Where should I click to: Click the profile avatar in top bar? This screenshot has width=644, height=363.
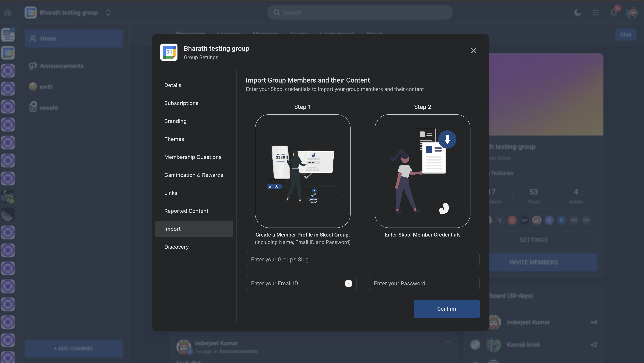pyautogui.click(x=631, y=13)
